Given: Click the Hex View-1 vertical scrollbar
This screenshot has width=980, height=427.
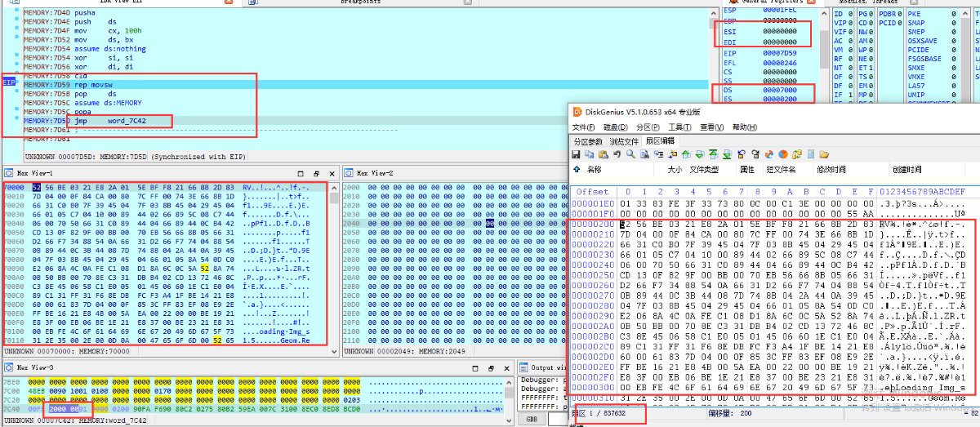Looking at the screenshot, I should pyautogui.click(x=334, y=269).
